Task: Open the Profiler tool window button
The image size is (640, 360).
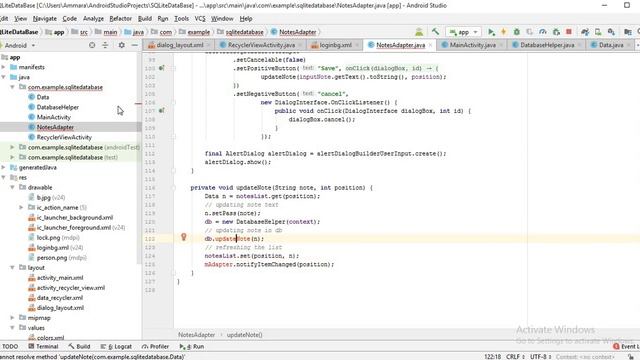Action: click(x=156, y=347)
